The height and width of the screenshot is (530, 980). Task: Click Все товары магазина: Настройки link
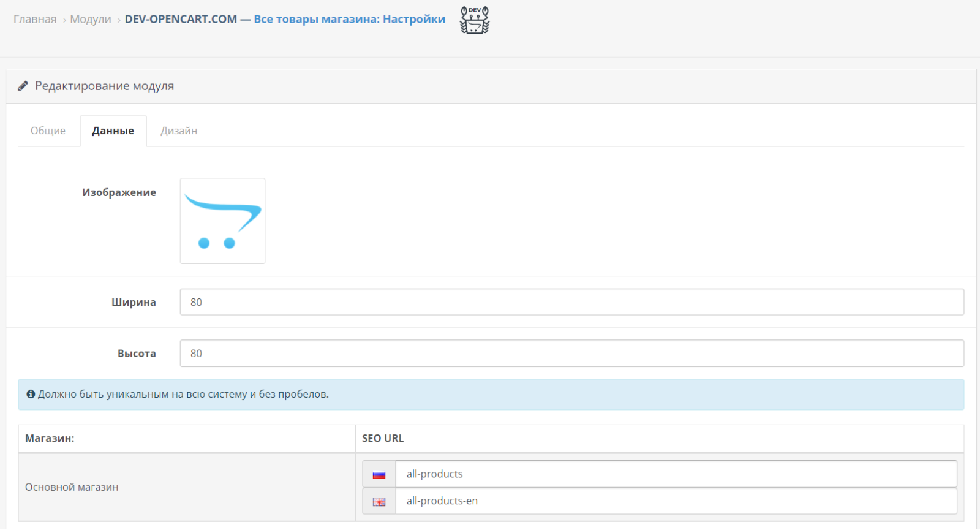pos(350,19)
